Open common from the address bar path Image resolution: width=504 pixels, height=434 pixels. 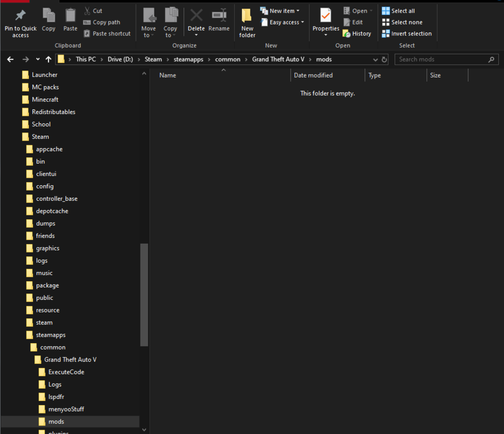228,59
